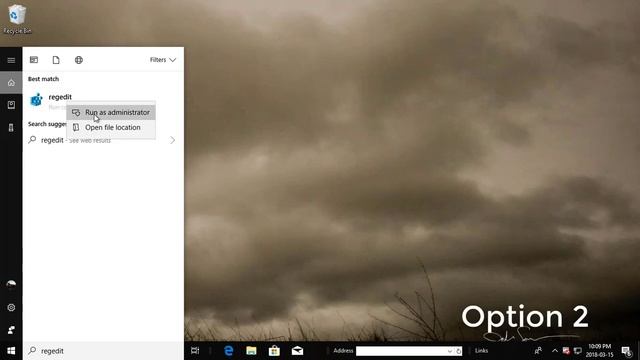The height and width of the screenshot is (360, 640).
Task: Expand the hamburger menu in search panel
Action: (11, 60)
